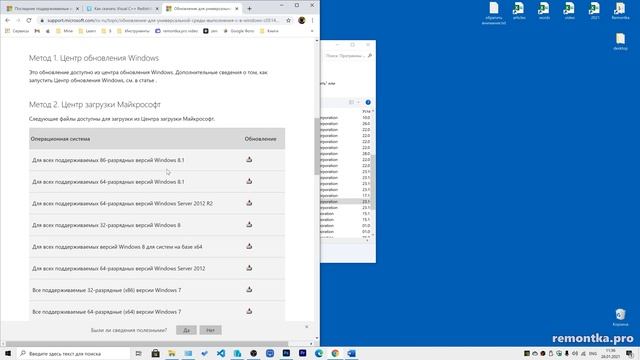Image resolution: width=640 pixels, height=360 pixels.
Task: Click the browser back arrow
Action: click(8, 20)
